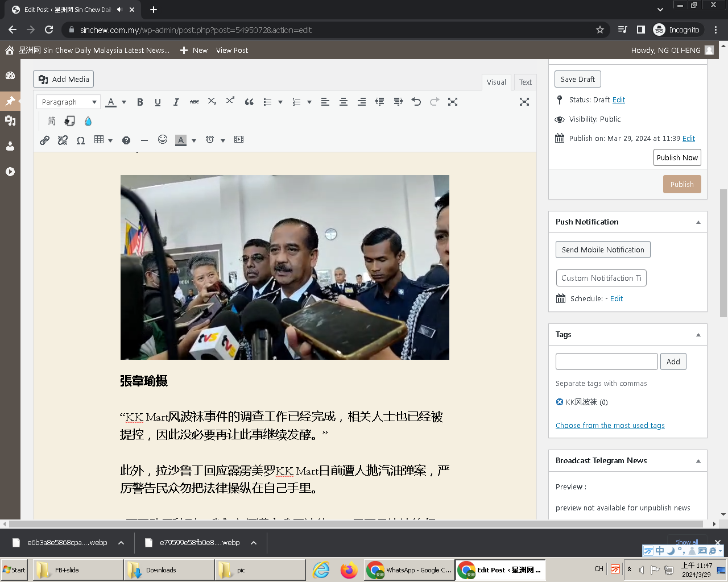Expand the bulleted list style dropdown
This screenshot has width=728, height=582.
pyautogui.click(x=280, y=102)
